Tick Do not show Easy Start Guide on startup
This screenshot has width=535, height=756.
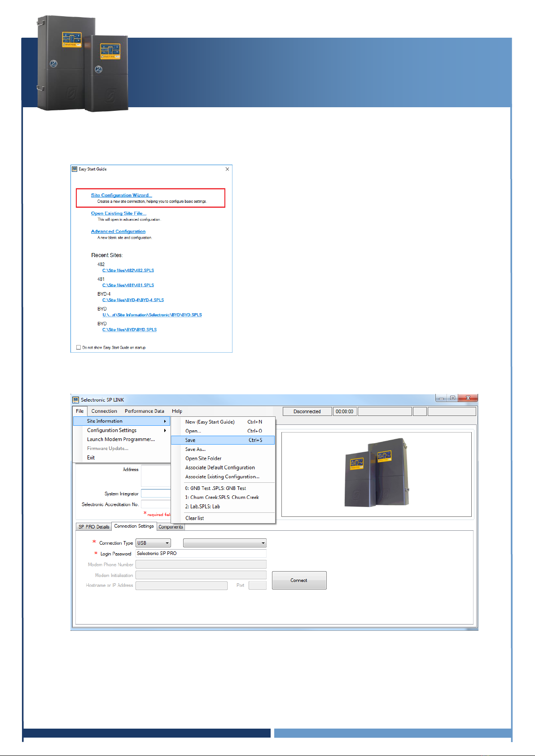point(79,347)
